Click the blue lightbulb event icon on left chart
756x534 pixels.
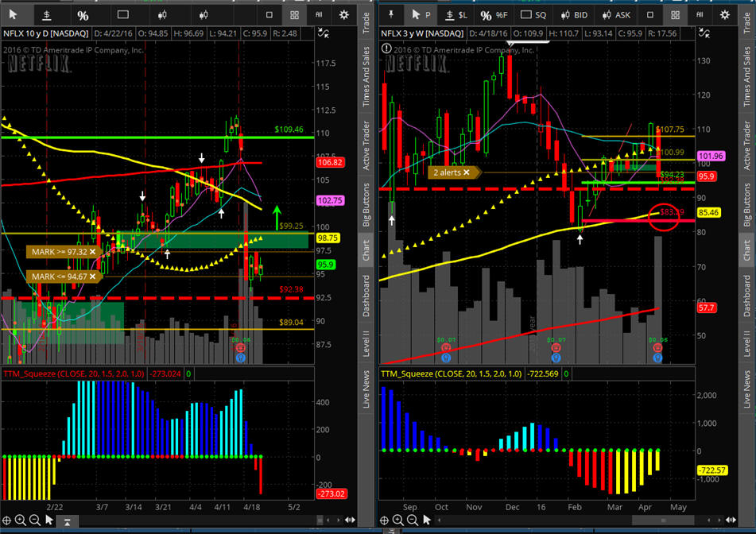pos(241,358)
